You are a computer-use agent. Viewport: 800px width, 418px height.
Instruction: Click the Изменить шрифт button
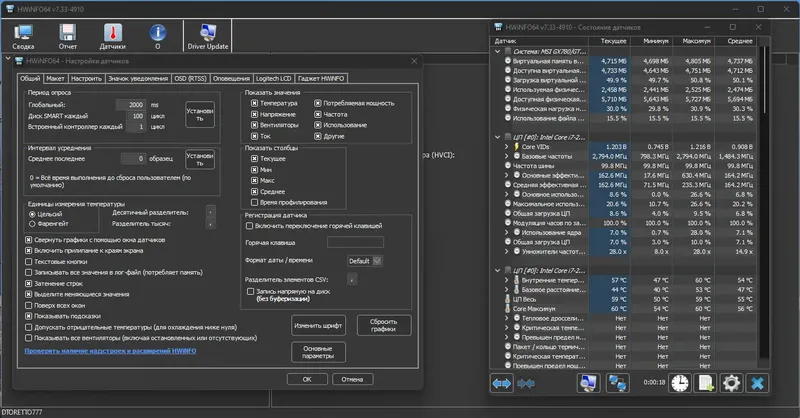point(318,326)
